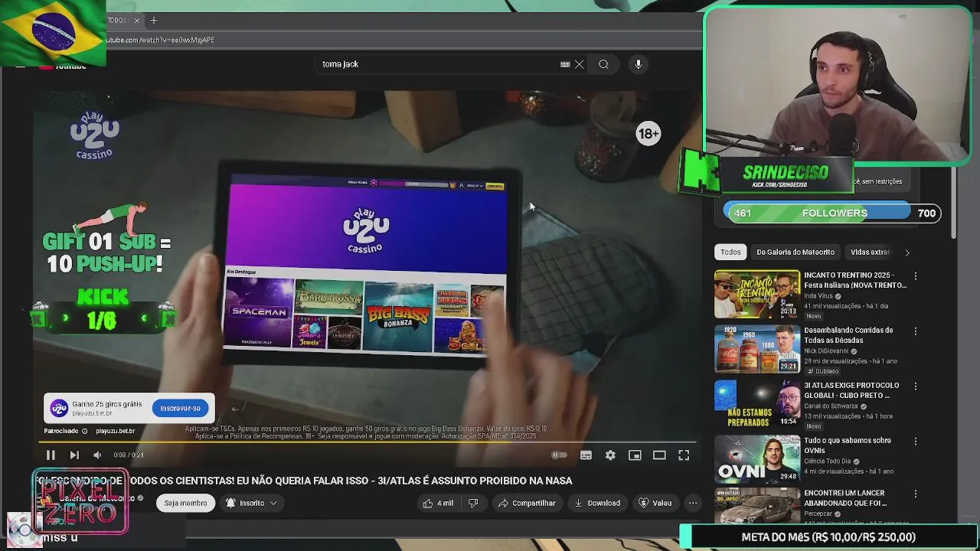Enter fullscreen mode
Viewport: 980px width, 551px height.
[x=684, y=455]
